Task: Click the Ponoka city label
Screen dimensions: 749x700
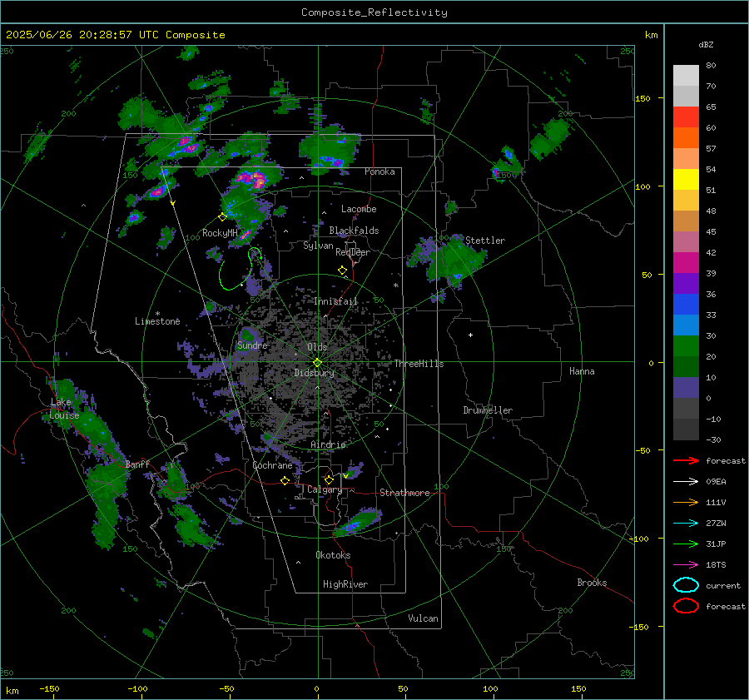Action: (379, 171)
